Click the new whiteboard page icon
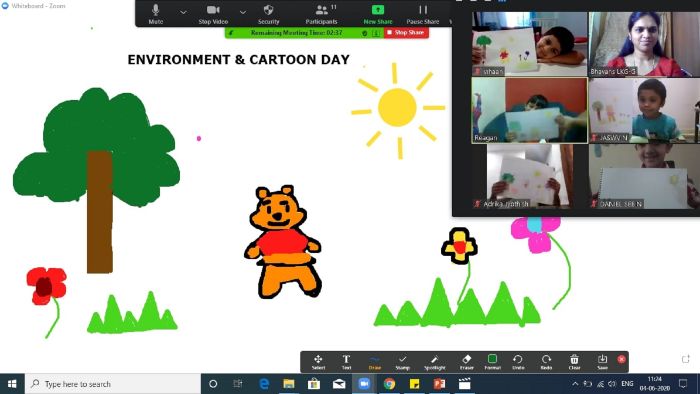This screenshot has width=700, height=394. point(686,359)
